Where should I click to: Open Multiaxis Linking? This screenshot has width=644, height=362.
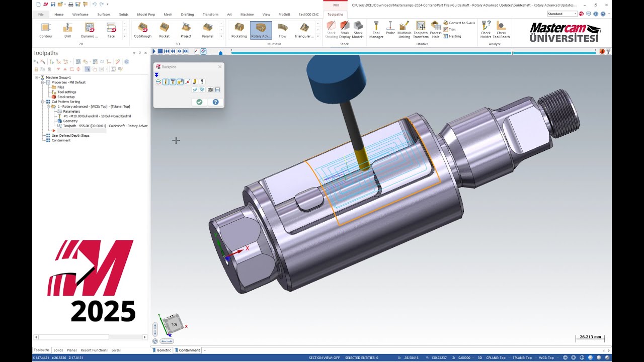coord(405,30)
